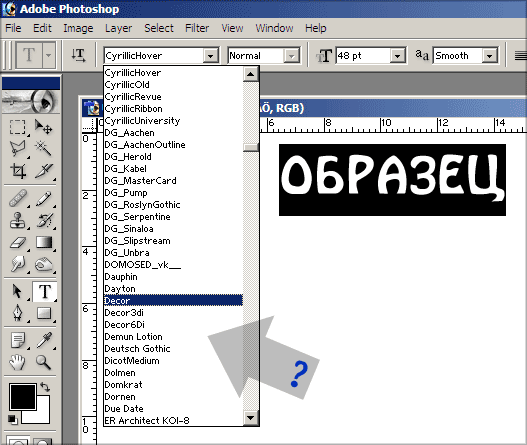
Task: Click the 48 pt font size field
Action: coord(363,56)
